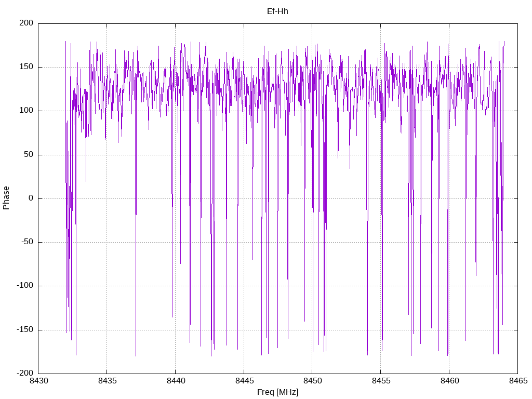The image size is (532, 399).
Task: Click the 200 y-axis tick label
Action: (26, 23)
